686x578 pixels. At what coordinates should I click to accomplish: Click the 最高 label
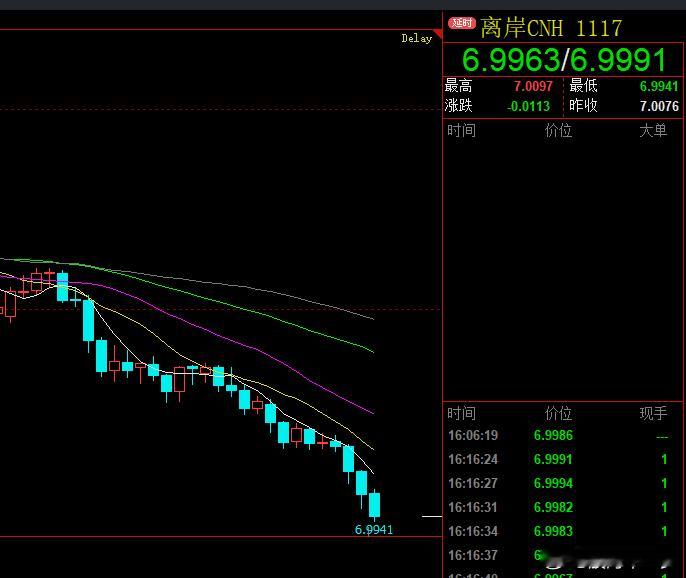point(458,86)
